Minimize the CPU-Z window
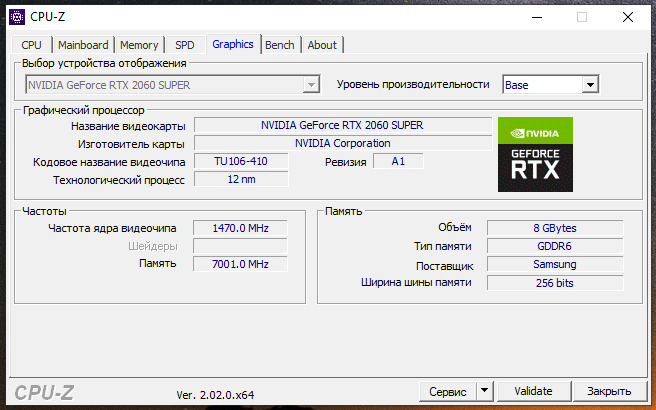The image size is (656, 410). (x=537, y=17)
